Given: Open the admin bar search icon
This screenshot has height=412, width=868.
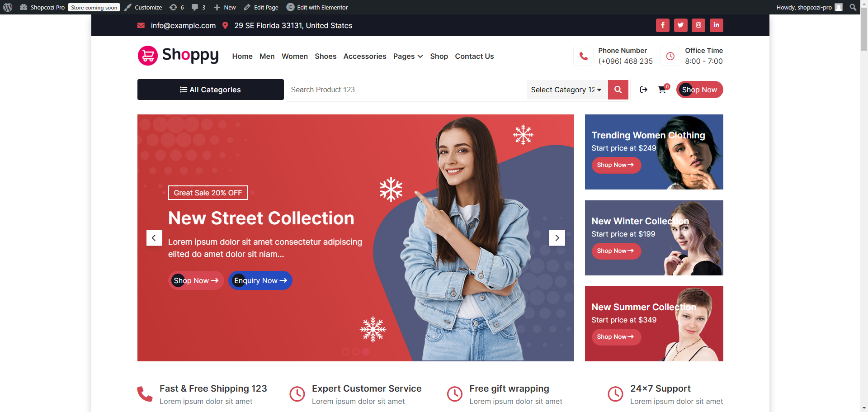Looking at the screenshot, I should (853, 7).
